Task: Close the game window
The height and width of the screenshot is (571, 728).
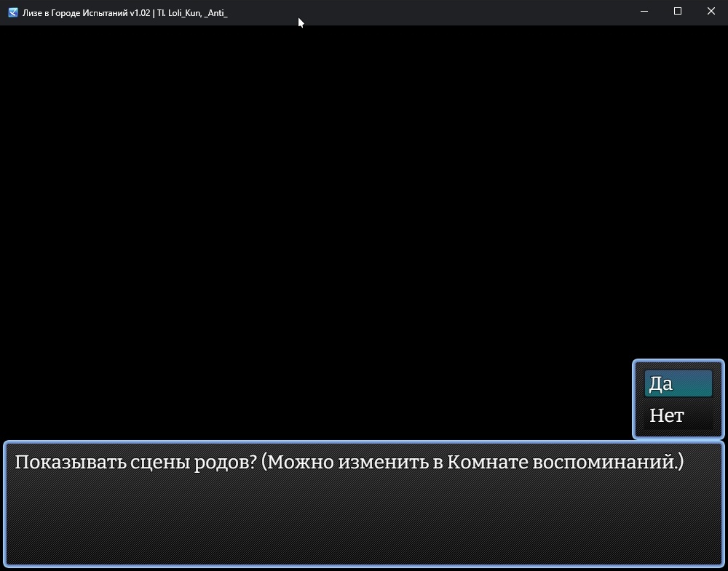Action: click(711, 12)
